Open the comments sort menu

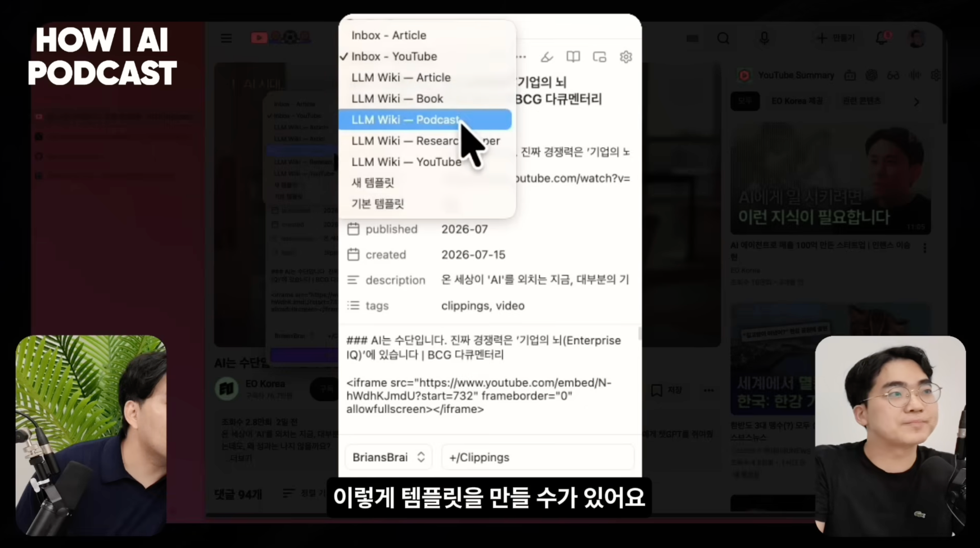304,493
